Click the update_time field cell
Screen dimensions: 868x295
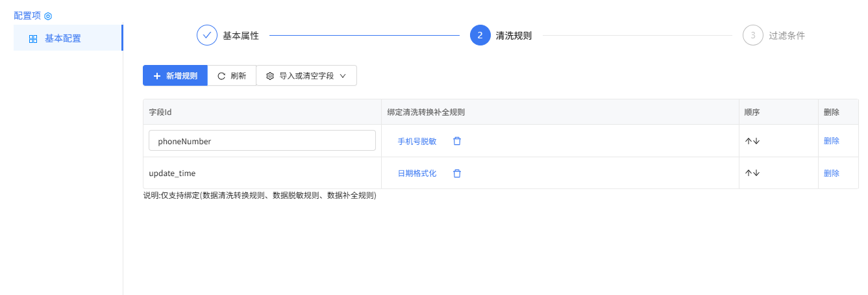point(262,173)
